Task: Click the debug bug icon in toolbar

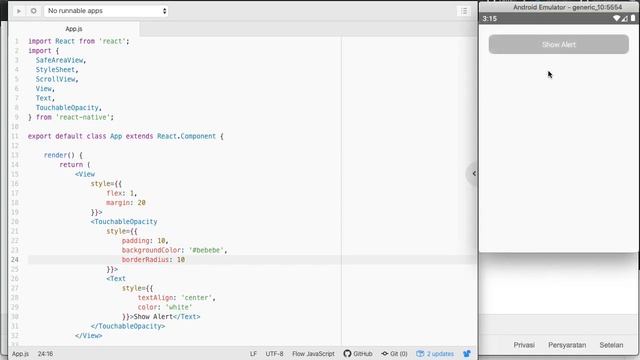Action: pos(33,11)
